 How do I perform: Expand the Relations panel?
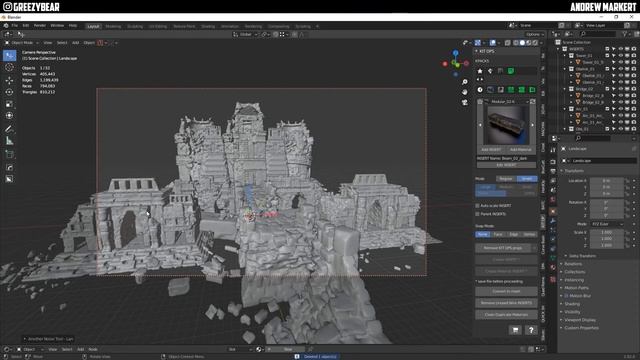click(573, 264)
